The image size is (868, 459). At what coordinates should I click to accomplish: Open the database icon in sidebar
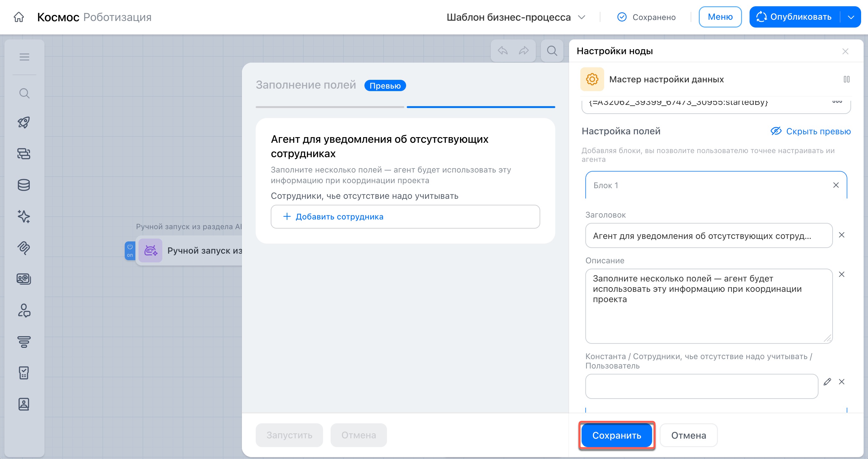[x=24, y=185]
